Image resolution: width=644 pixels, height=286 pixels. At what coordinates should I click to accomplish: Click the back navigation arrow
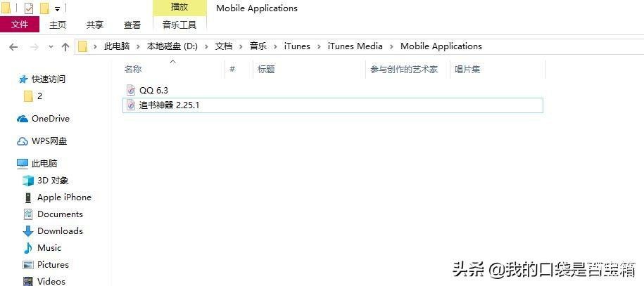(x=13, y=47)
